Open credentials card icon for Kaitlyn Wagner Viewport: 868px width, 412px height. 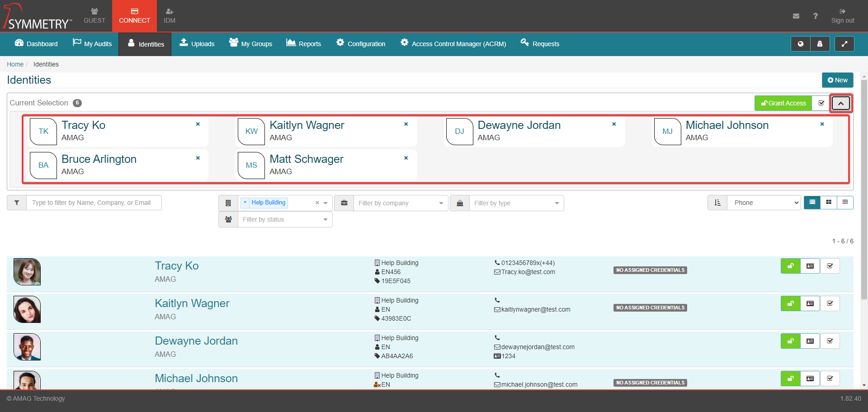[810, 303]
